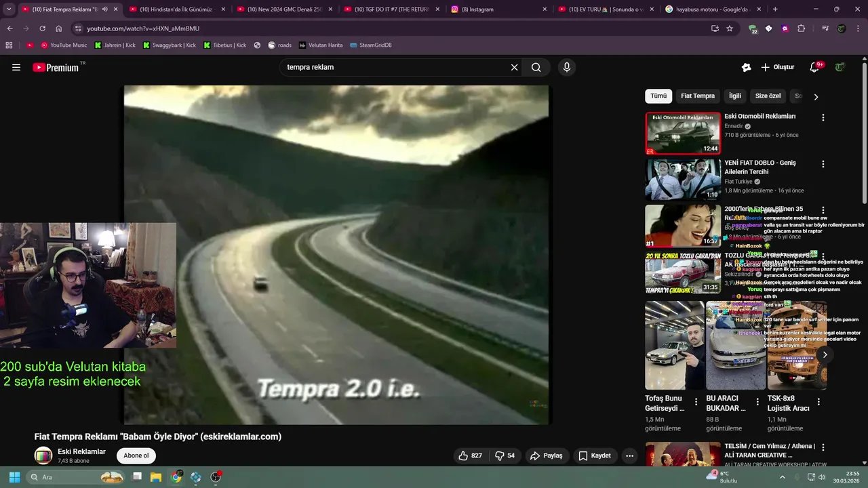This screenshot has height=488, width=868.
Task: Go back with the browser back arrow
Action: pos(9,28)
